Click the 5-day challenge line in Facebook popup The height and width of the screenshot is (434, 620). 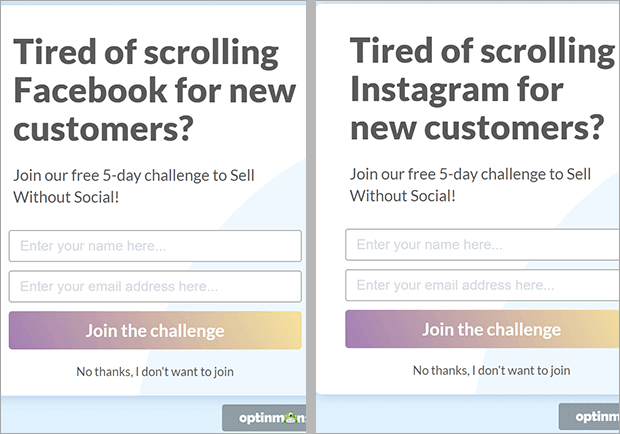(x=134, y=174)
